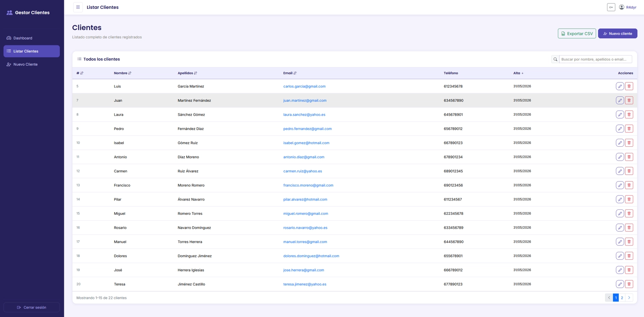Viewport: 644px width, 317px height.
Task: Delete client Laura Sánchez Gómez
Action: tap(629, 114)
